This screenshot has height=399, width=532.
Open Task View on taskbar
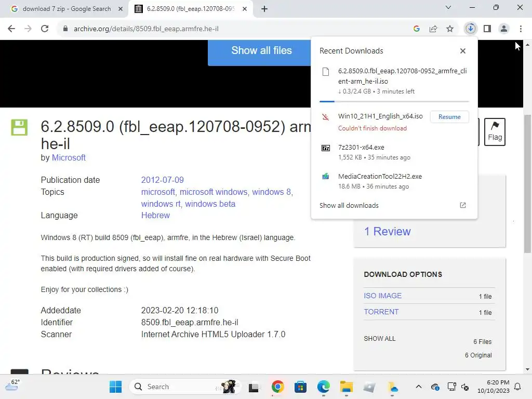254,387
